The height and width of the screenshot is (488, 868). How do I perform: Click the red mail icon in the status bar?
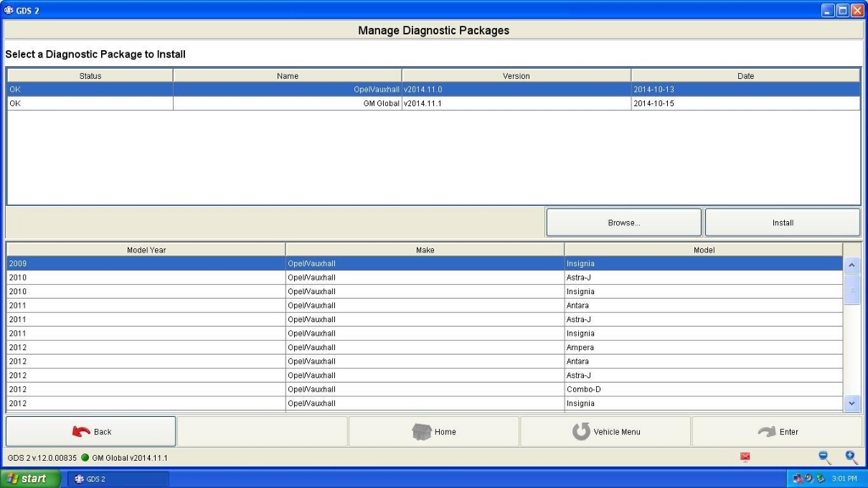point(745,457)
